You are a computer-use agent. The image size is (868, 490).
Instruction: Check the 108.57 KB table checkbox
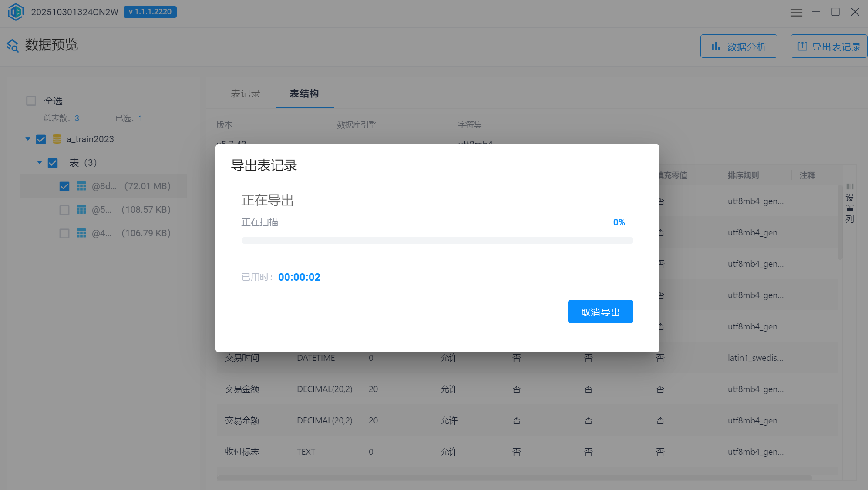click(64, 210)
